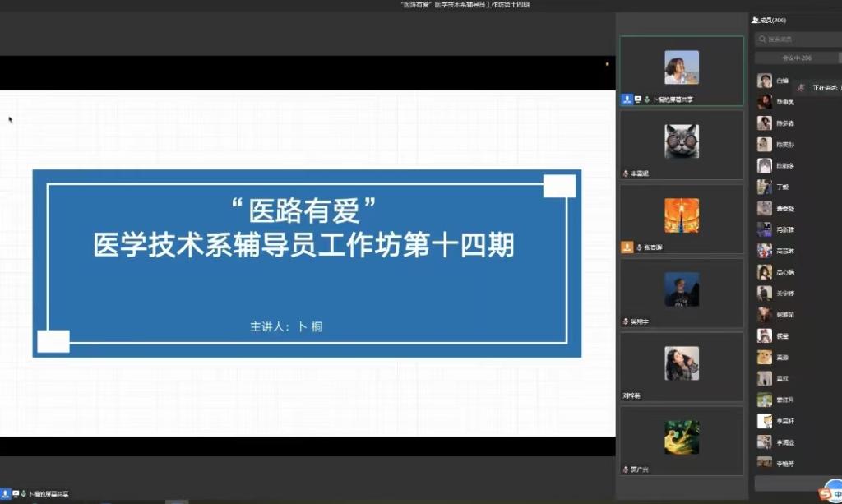Click the meeting title in the window title bar
Screen dimensions: 842x504
coord(465,4)
